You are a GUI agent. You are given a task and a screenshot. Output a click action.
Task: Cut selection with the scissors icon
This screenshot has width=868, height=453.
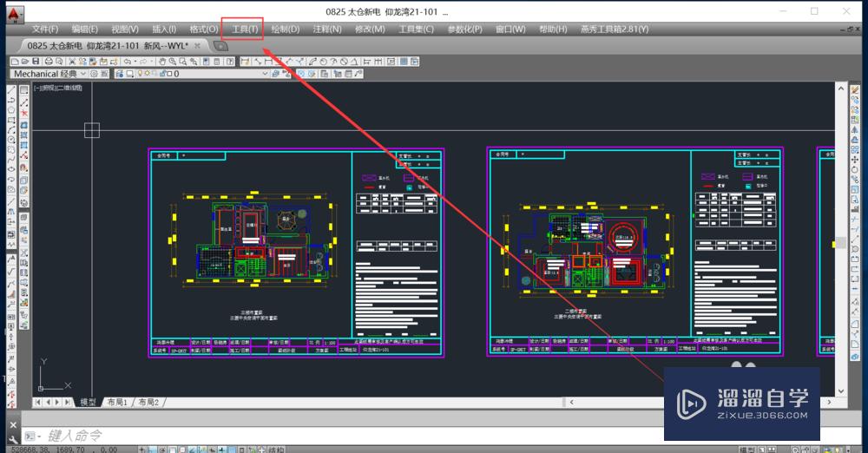[72, 62]
